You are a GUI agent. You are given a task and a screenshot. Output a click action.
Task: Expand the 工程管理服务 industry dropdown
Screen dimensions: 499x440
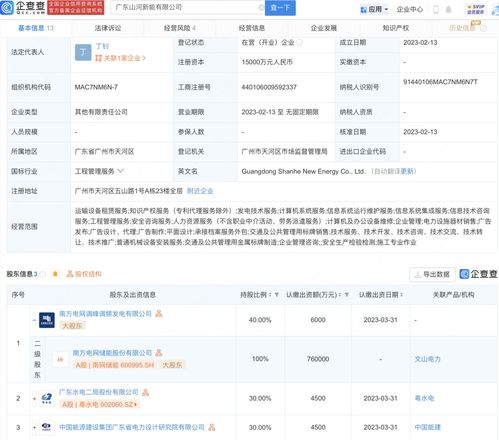pos(121,171)
